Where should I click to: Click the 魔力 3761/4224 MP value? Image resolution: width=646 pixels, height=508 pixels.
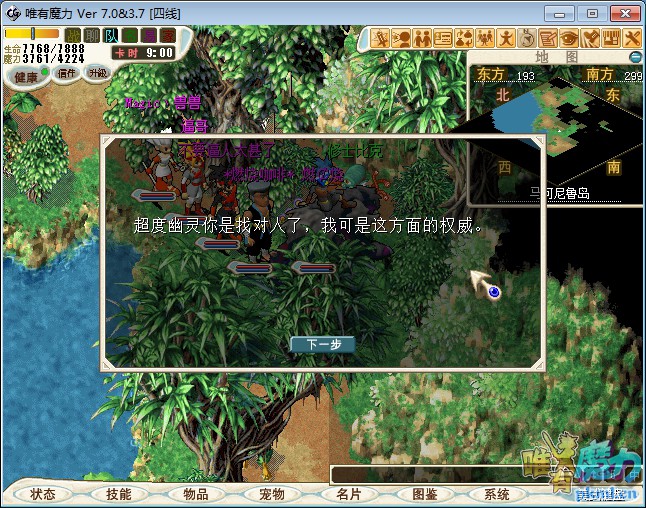coord(44,59)
